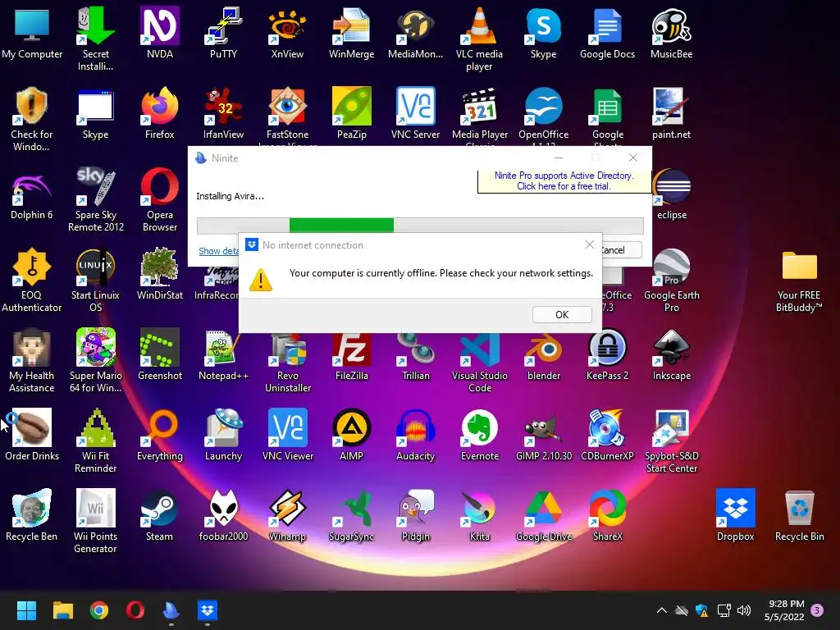Select the Google Earth Pro icon
Screen dimensions: 840x630
tap(671, 281)
